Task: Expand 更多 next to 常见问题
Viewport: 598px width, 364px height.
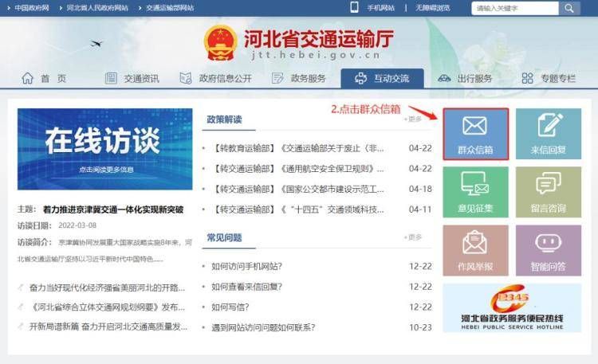Action: click(x=413, y=237)
